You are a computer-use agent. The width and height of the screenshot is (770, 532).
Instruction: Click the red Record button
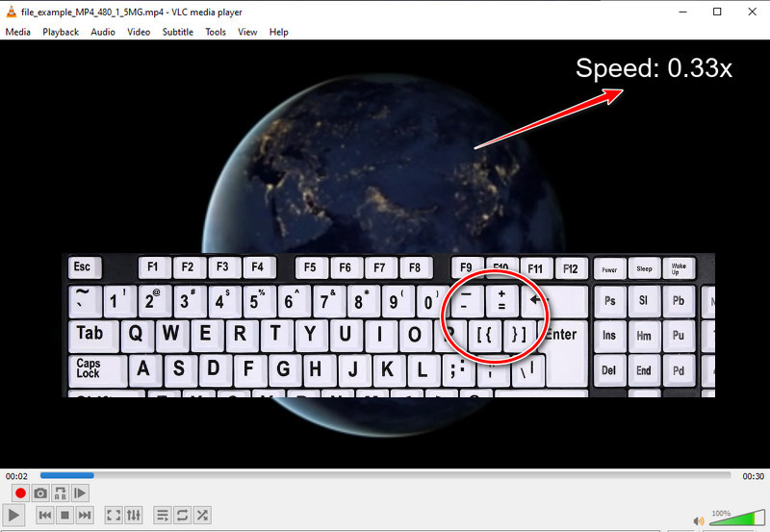tap(20, 493)
